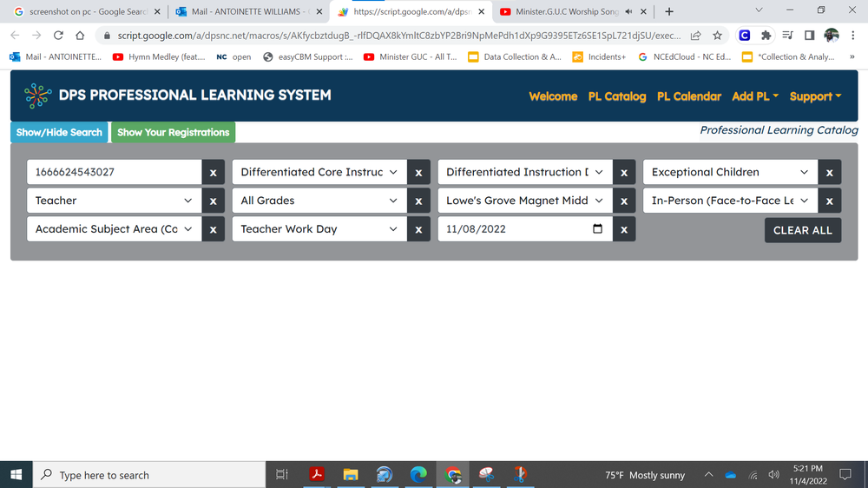The image size is (868, 488).
Task: Toggle the Show/Hide Search panel
Action: pos(59,133)
